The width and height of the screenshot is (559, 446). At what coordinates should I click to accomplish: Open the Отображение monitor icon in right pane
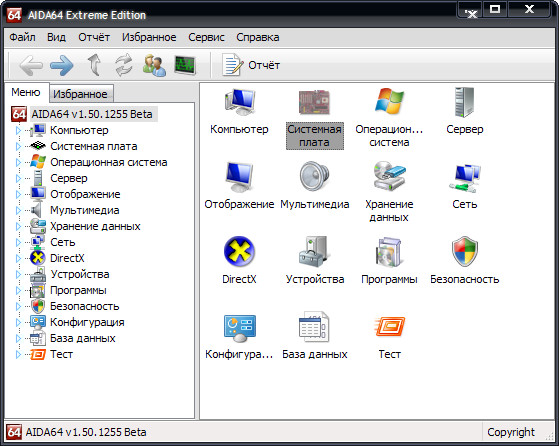239,185
